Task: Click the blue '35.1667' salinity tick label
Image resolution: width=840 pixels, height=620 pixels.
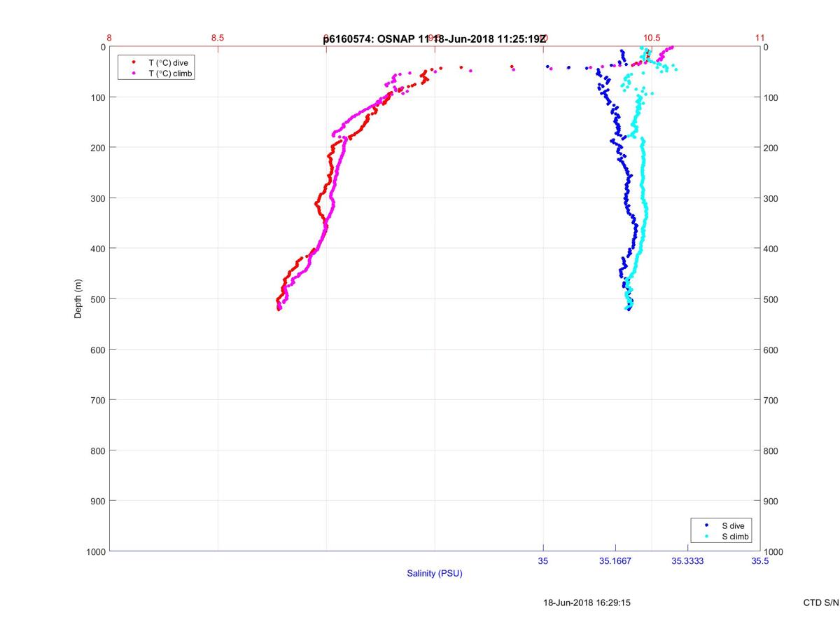Action: 616,561
